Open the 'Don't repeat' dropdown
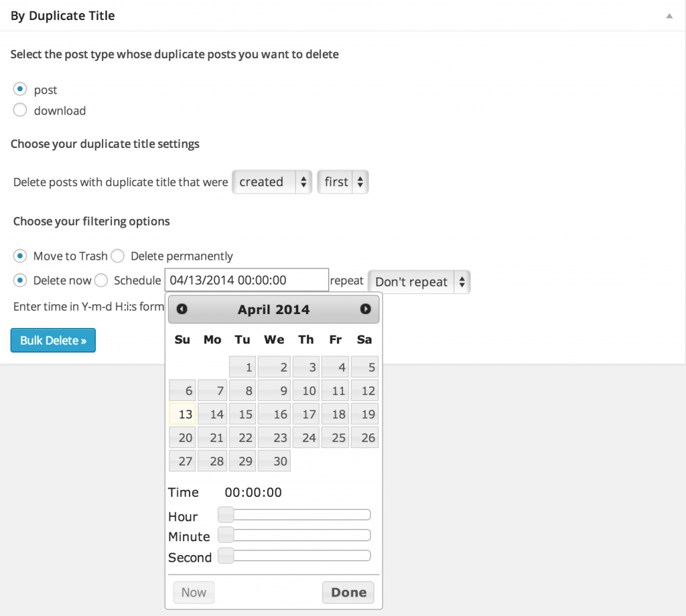The height and width of the screenshot is (616, 686). pyautogui.click(x=418, y=281)
